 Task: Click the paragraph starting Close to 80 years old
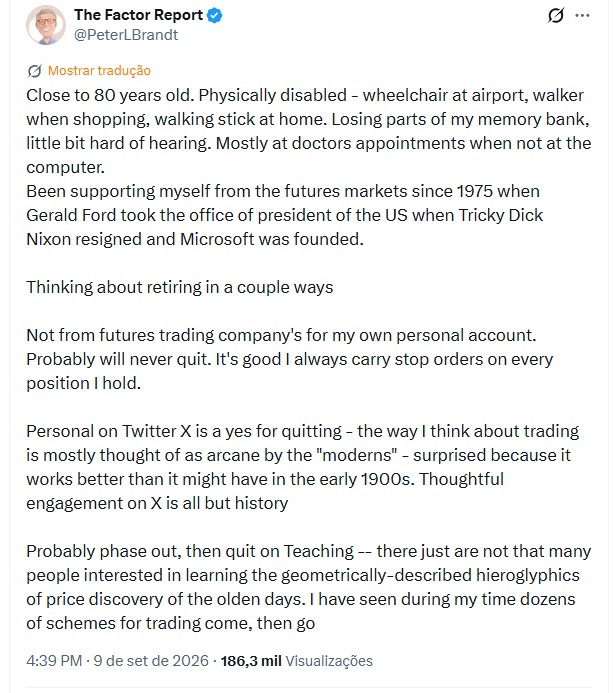[x=309, y=131]
